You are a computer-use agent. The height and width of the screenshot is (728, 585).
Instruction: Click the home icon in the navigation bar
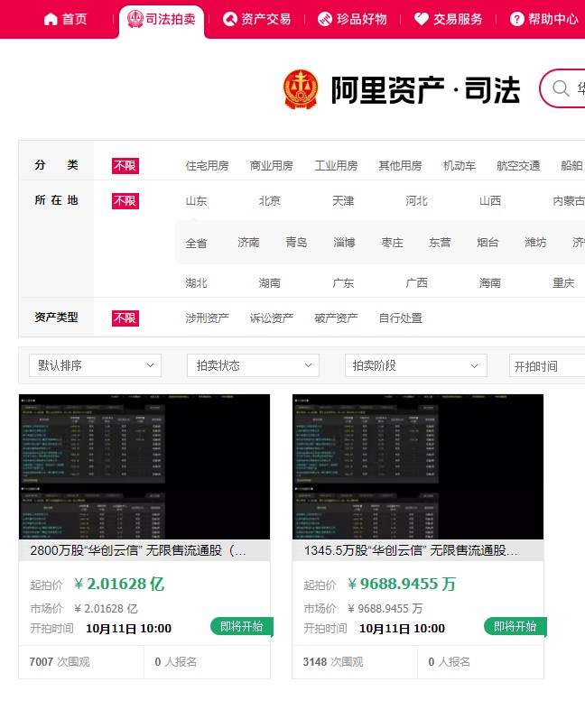pos(51,19)
